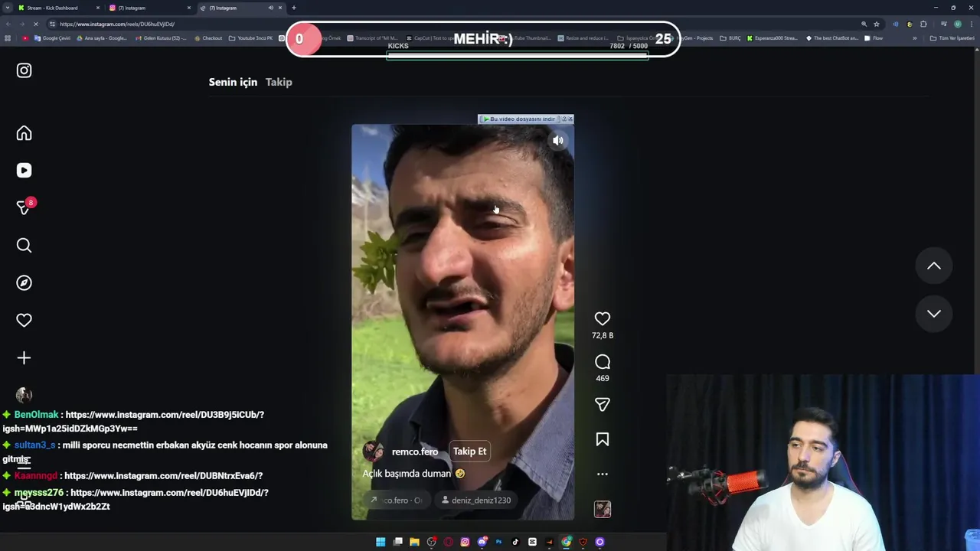
Task: Create new post with plus icon
Action: tap(24, 358)
